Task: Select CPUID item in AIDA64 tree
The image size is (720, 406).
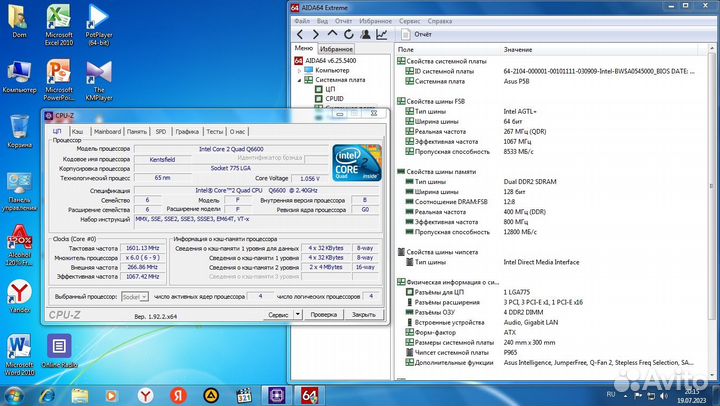Action: 329,98
